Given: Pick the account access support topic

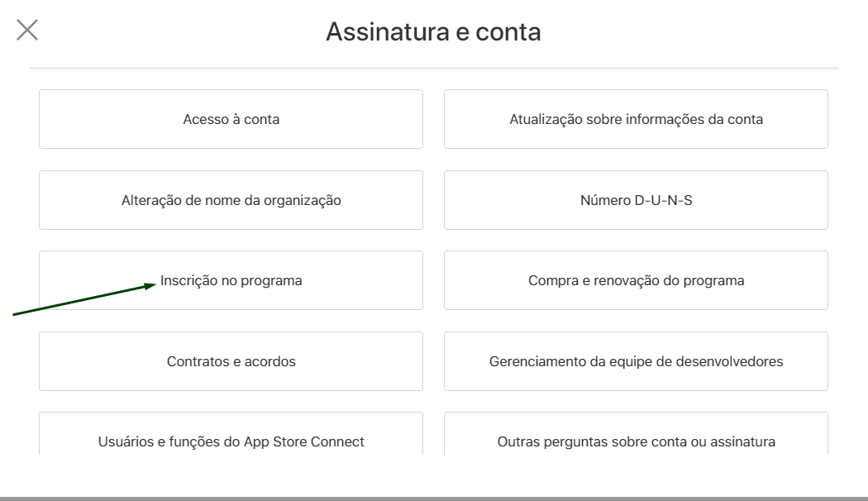Looking at the screenshot, I should click(x=231, y=119).
